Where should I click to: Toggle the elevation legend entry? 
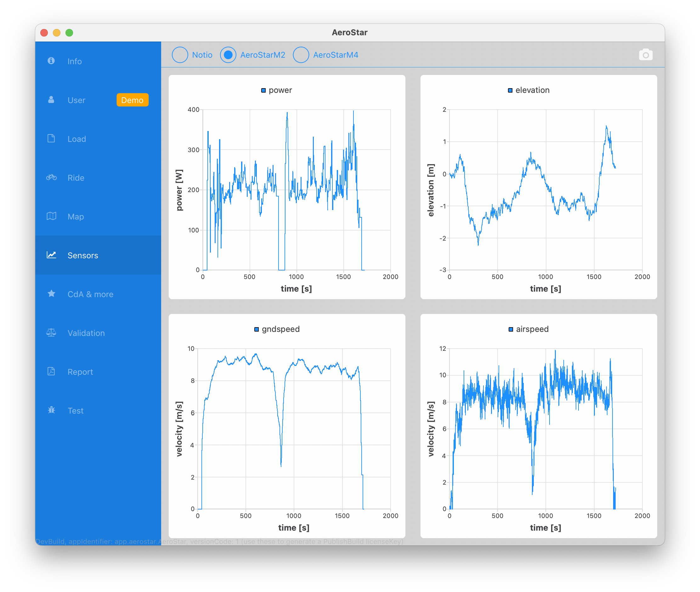(532, 90)
